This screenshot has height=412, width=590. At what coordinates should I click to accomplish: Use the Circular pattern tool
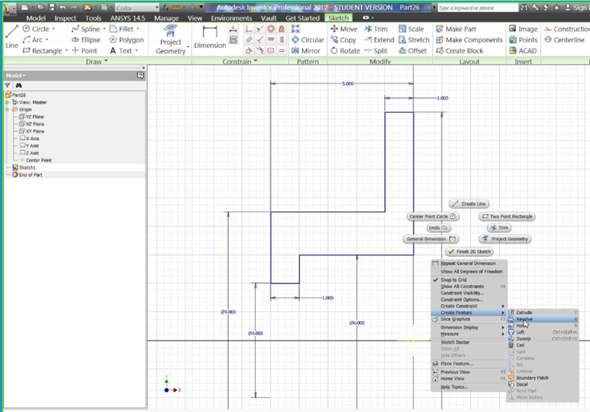pyautogui.click(x=308, y=40)
